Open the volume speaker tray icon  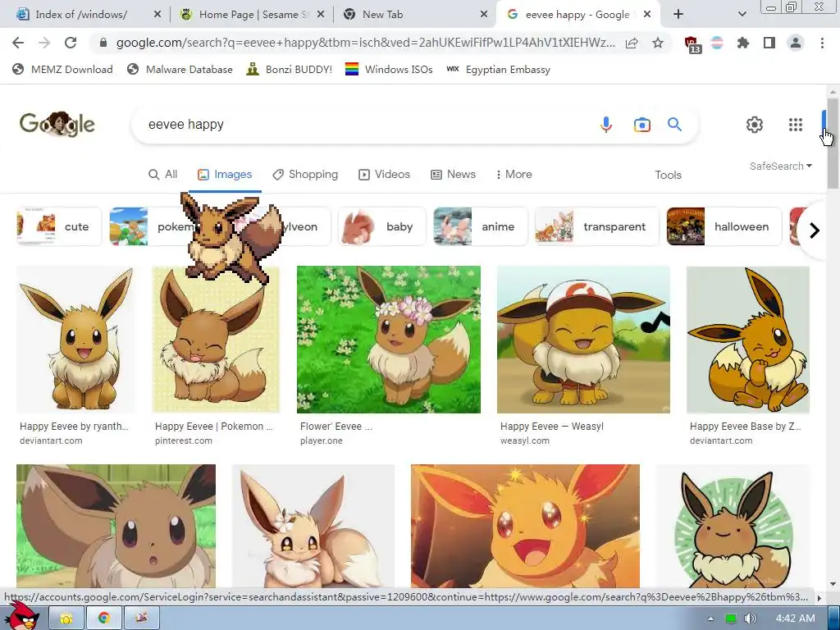click(750, 619)
